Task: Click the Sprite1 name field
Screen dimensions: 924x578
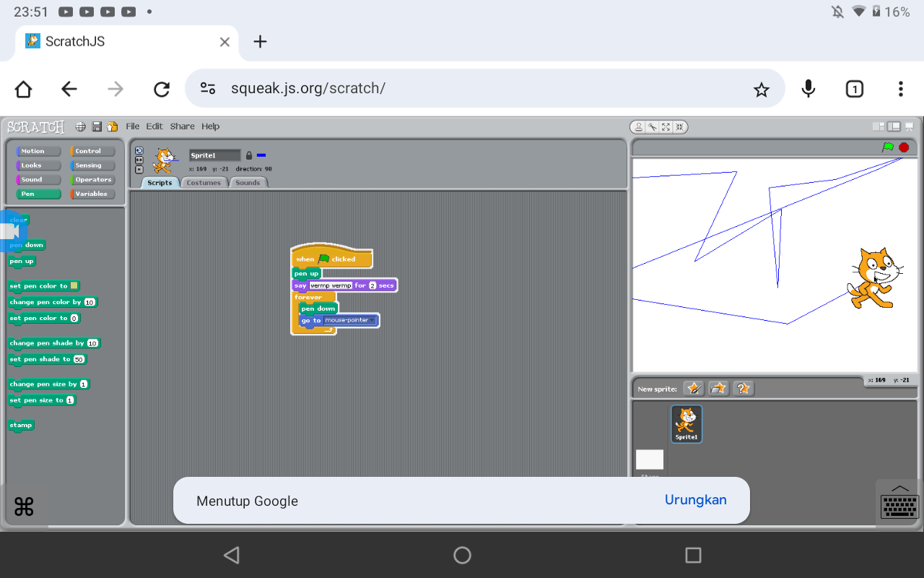Action: pos(214,155)
